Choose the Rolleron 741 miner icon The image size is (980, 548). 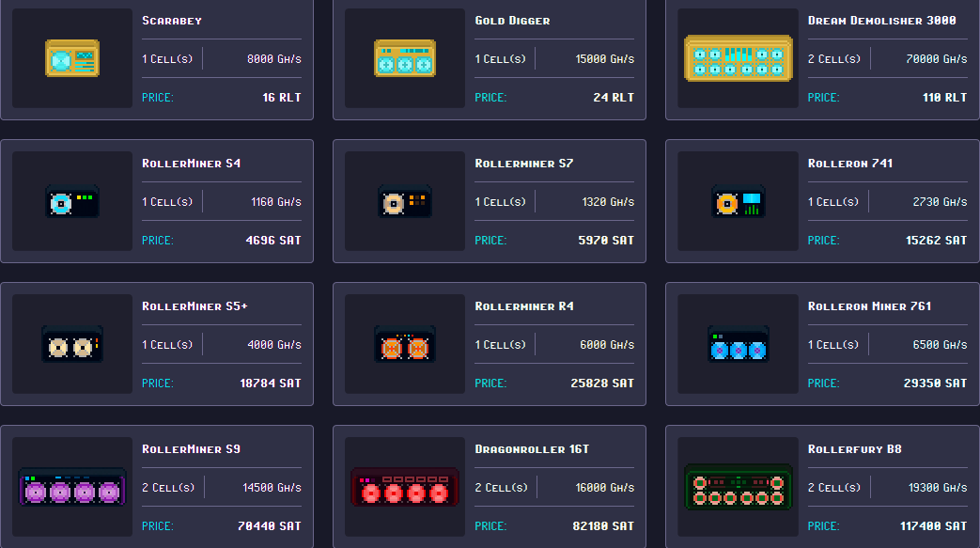point(739,201)
